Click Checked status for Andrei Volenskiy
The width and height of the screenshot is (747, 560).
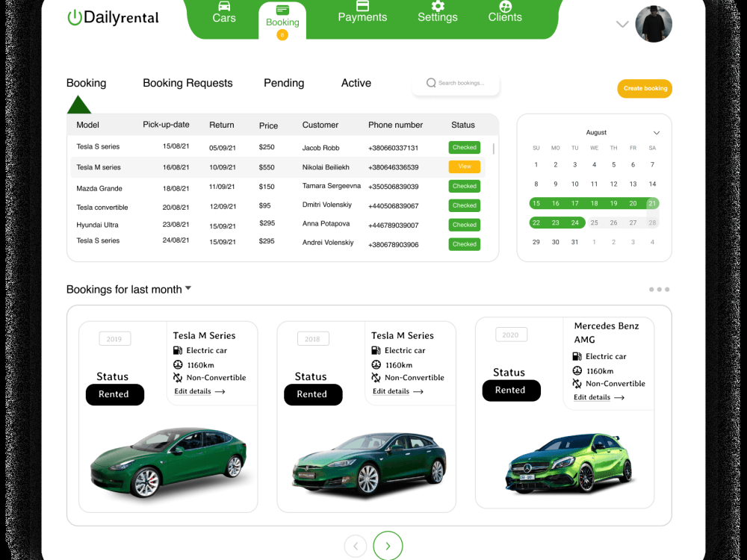click(465, 244)
